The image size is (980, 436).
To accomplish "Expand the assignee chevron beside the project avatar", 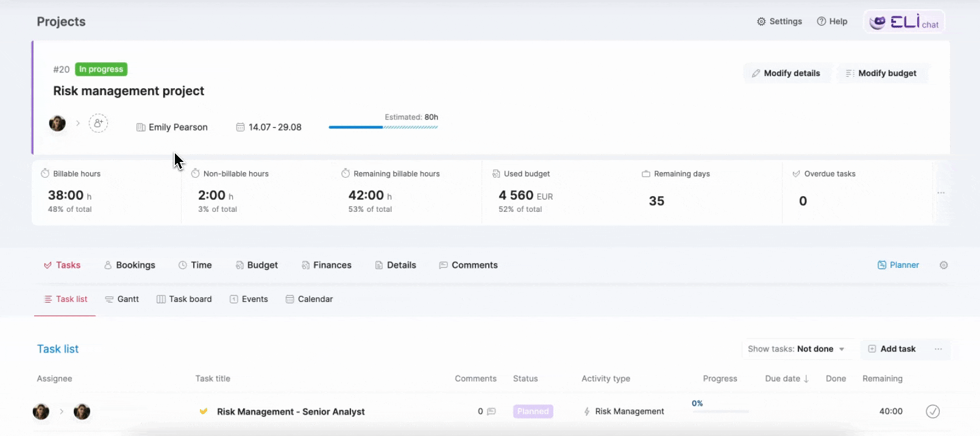I will tap(77, 123).
